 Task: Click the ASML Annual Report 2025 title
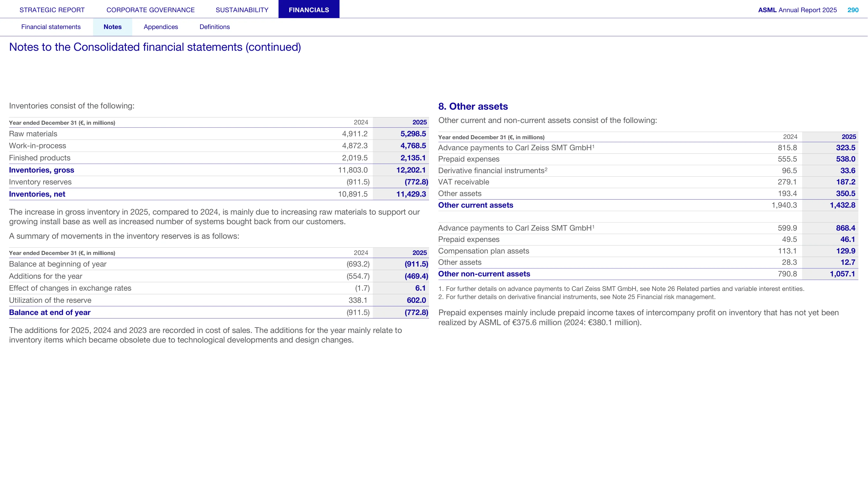(797, 10)
